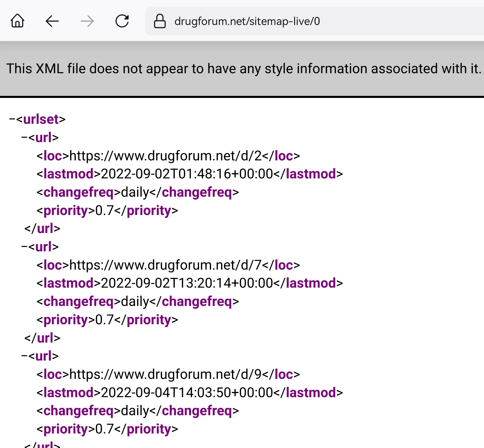The width and height of the screenshot is (484, 448).
Task: Select the text https://www.drugforum.net/d/2
Action: [165, 156]
